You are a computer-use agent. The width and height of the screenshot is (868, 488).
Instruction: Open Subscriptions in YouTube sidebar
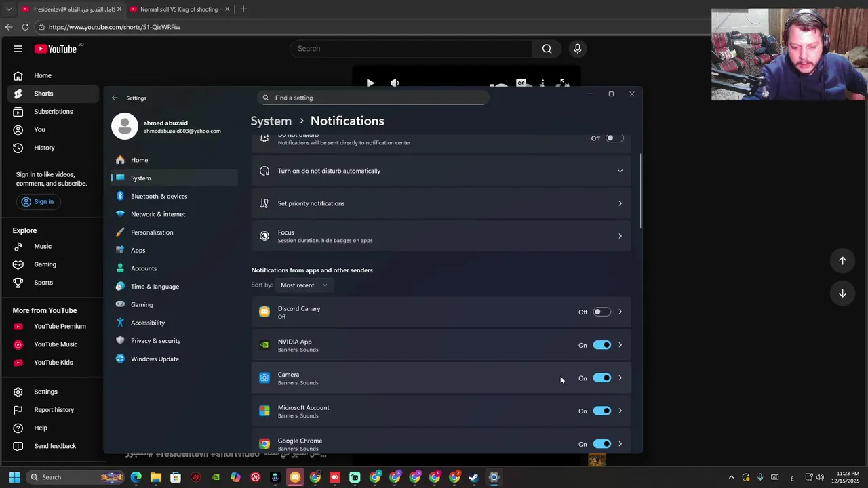point(52,112)
